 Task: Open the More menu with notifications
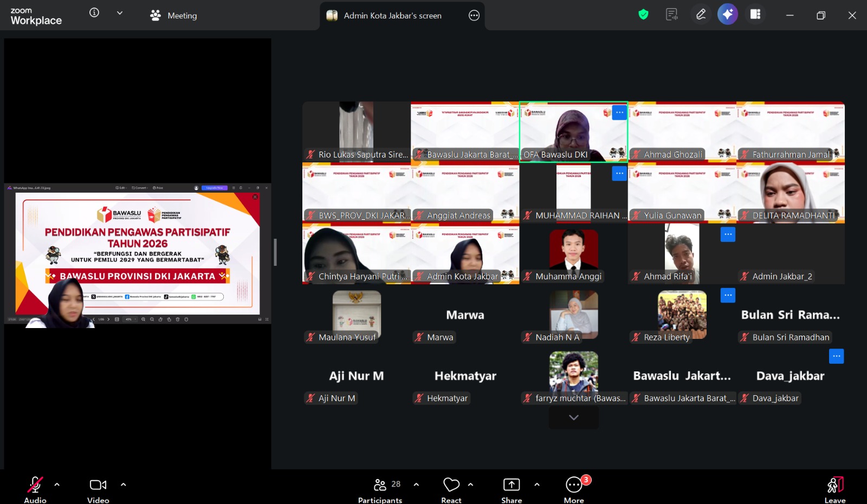[574, 489]
